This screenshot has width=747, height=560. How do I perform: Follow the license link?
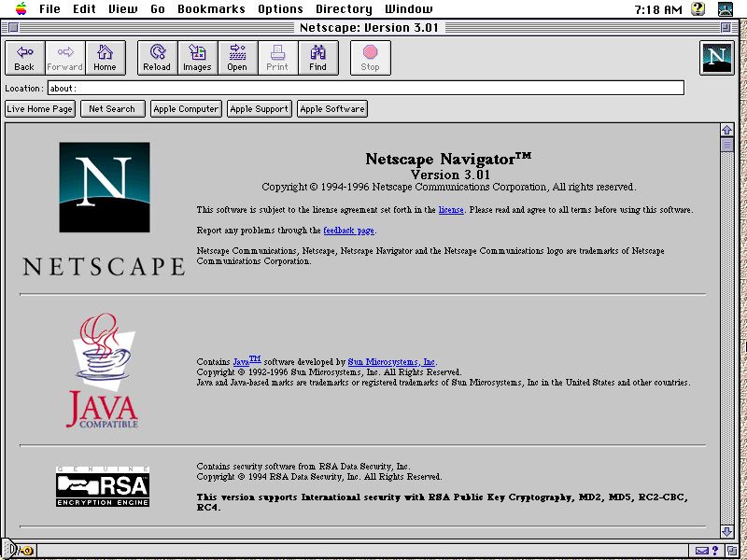pos(451,210)
